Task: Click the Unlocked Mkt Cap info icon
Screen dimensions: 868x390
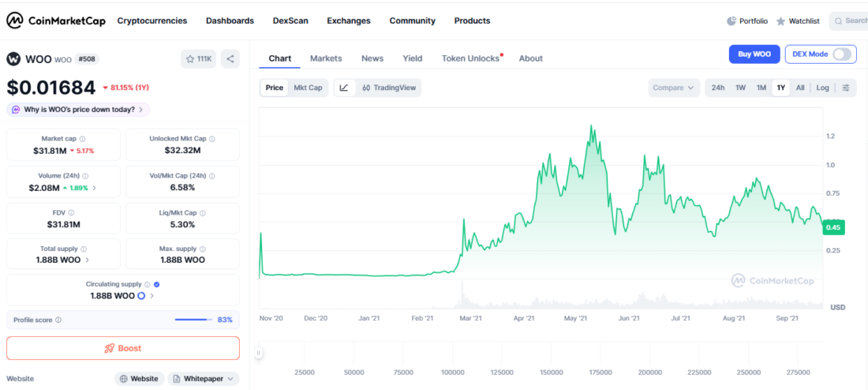Action: tap(212, 139)
